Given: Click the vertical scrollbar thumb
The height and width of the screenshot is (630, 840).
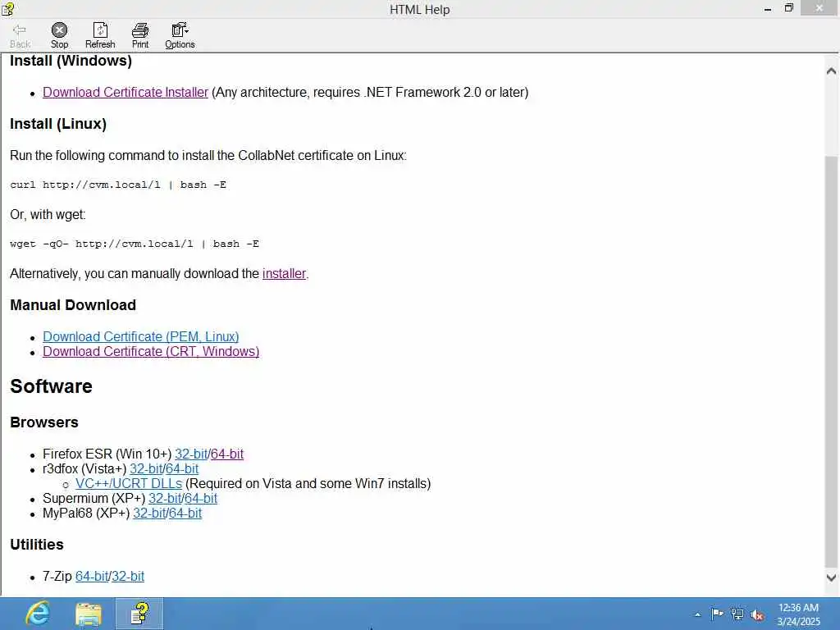Looking at the screenshot, I should (x=832, y=360).
